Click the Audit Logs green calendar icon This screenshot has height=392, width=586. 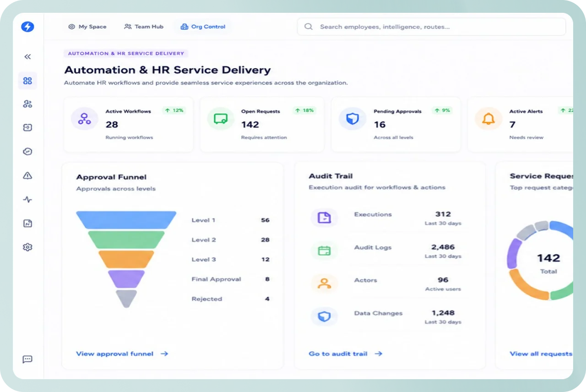[x=324, y=250]
